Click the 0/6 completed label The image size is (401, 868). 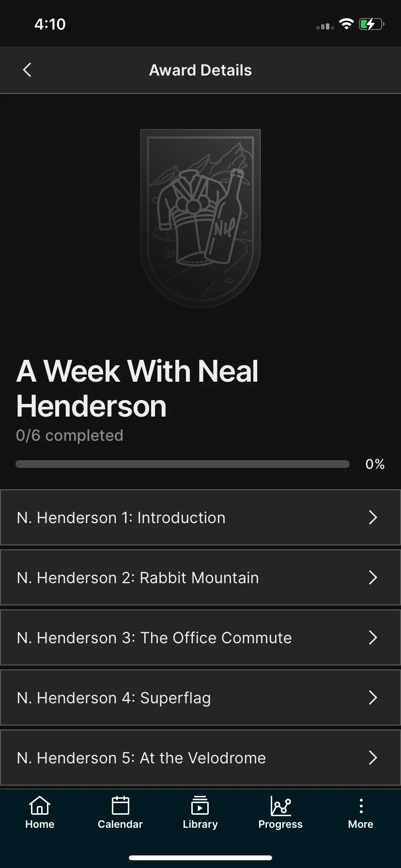(x=70, y=435)
